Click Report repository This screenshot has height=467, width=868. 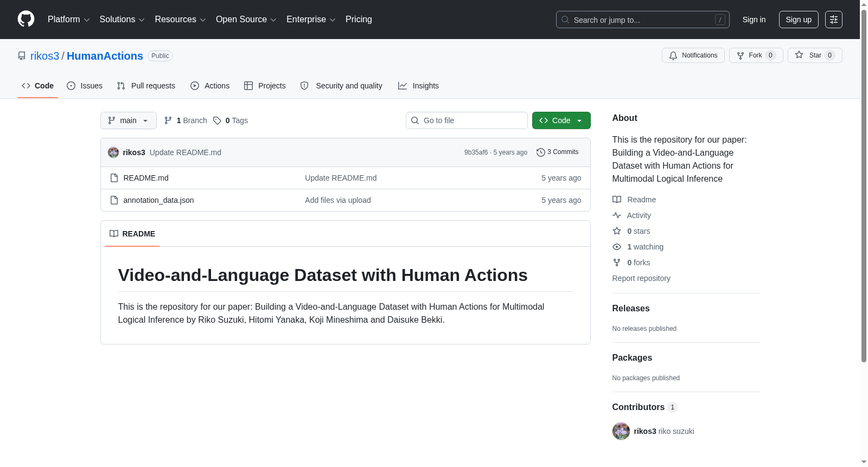(641, 278)
